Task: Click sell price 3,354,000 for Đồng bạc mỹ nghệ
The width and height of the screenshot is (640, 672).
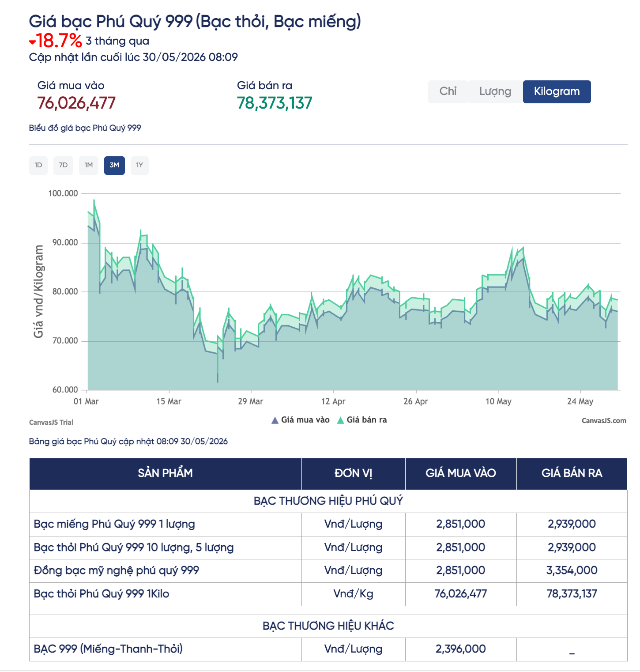Action: tap(572, 570)
